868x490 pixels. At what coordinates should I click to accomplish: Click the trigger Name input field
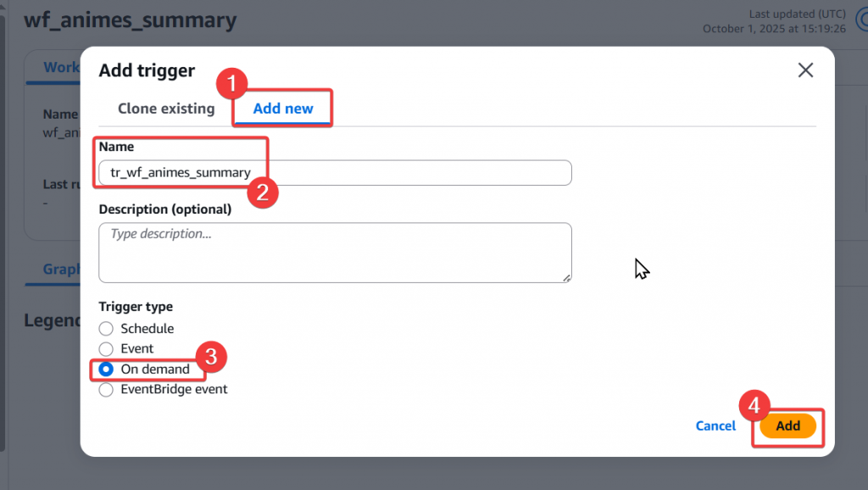(x=335, y=173)
